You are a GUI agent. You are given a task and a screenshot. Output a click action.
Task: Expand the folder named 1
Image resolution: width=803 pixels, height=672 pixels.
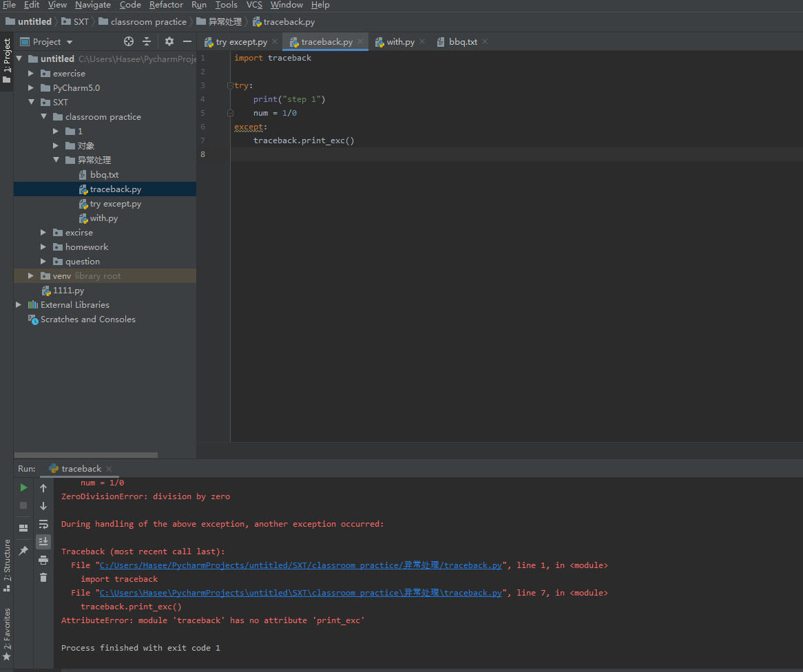coord(56,131)
